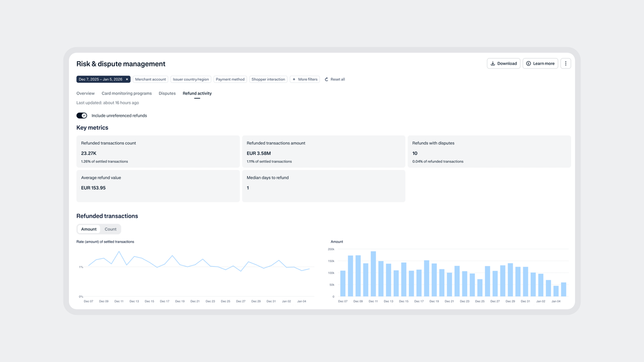Remove the date range filter via its X icon
The height and width of the screenshot is (362, 644).
(127, 79)
